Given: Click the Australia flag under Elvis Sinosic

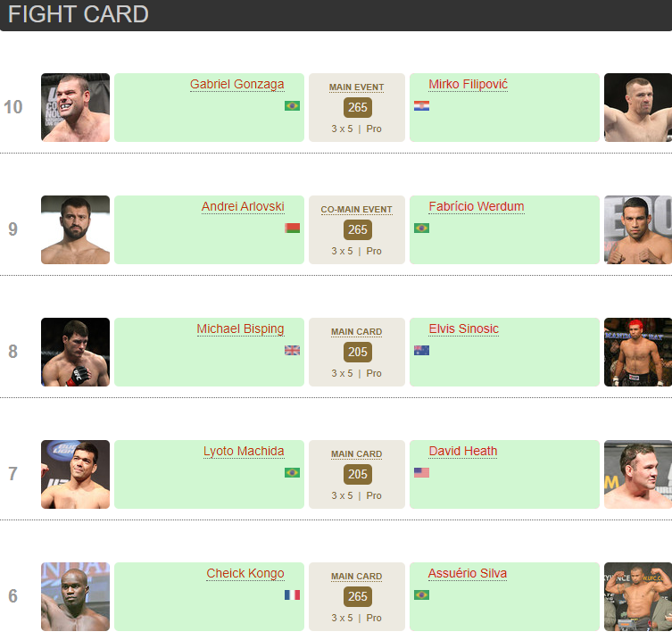Looking at the screenshot, I should click(x=421, y=350).
